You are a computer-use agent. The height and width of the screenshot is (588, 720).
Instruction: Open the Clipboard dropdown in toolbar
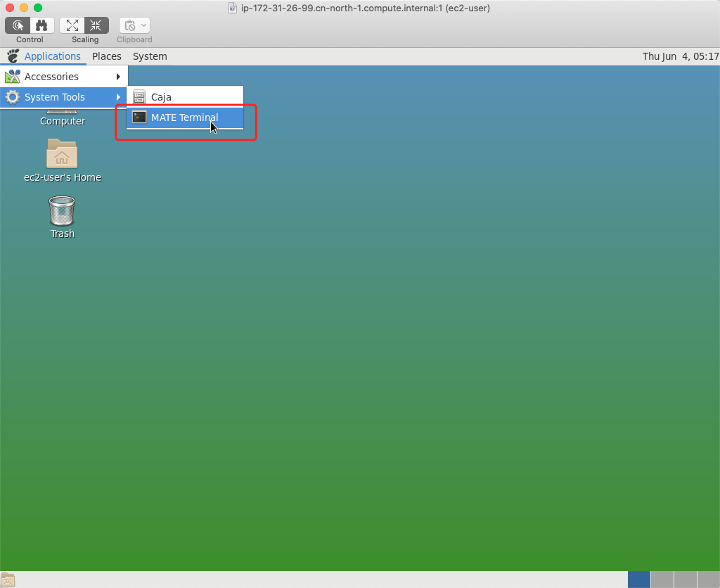(134, 25)
